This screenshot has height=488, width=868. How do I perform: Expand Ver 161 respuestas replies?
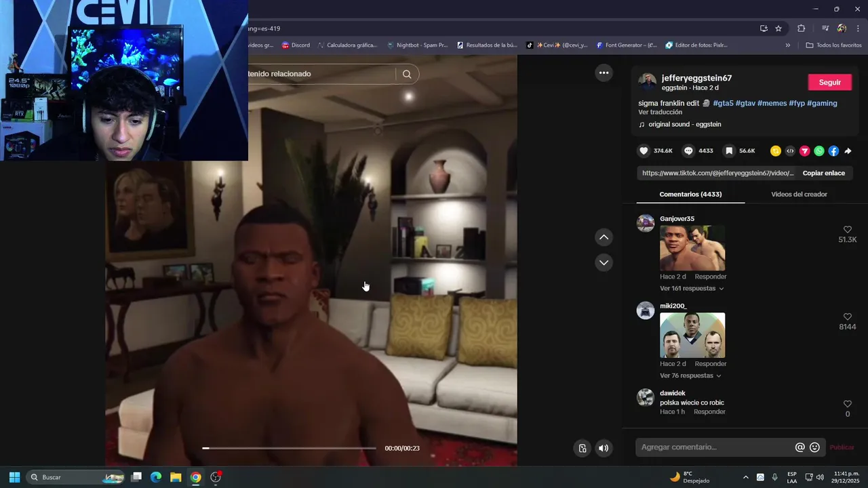point(692,288)
